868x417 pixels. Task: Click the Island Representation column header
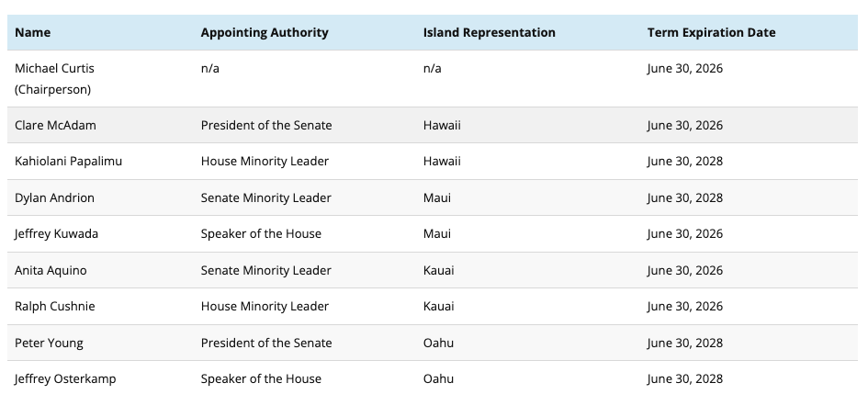coord(489,32)
